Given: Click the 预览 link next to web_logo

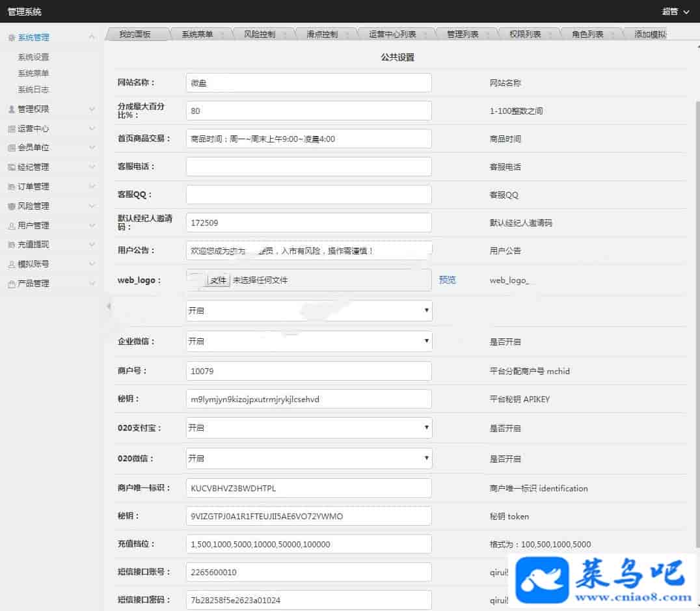Looking at the screenshot, I should [x=448, y=280].
